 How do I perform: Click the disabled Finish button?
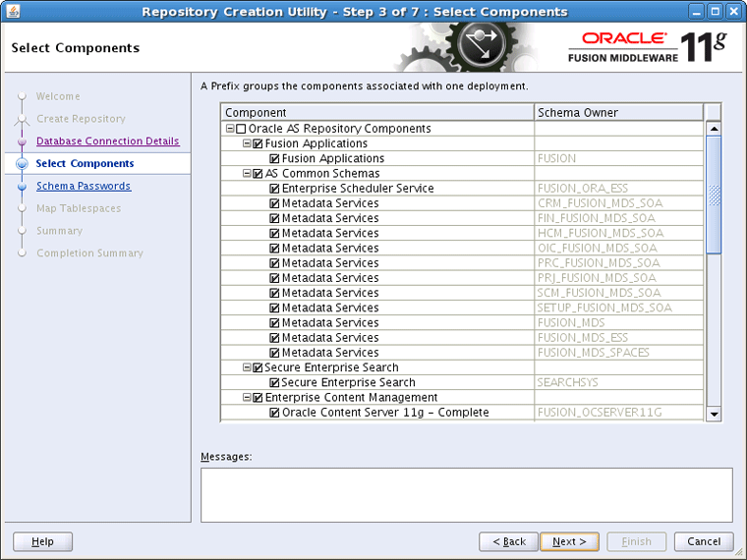[637, 541]
